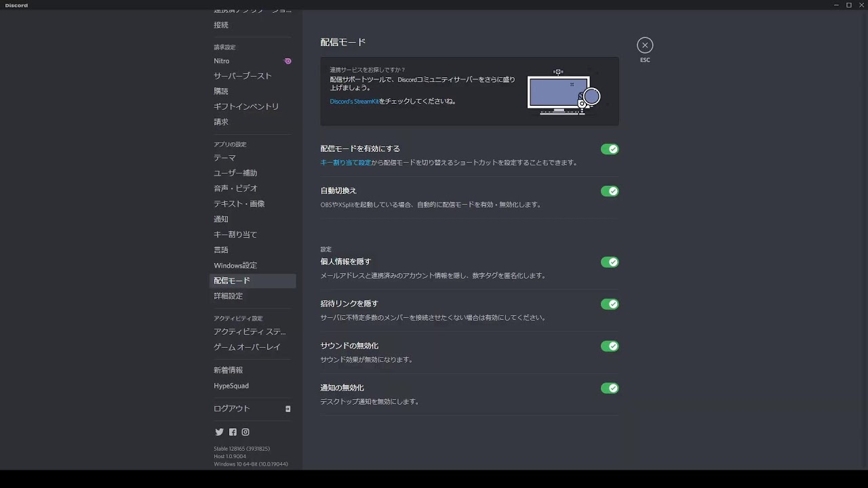
Task: Toggle the サウンドの無効化 switch
Action: coord(610,346)
